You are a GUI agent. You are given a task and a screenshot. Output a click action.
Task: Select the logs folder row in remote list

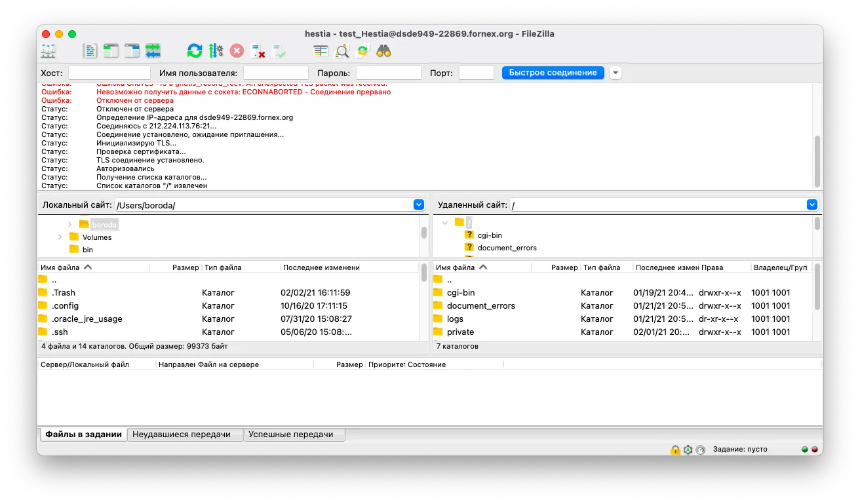coord(622,319)
